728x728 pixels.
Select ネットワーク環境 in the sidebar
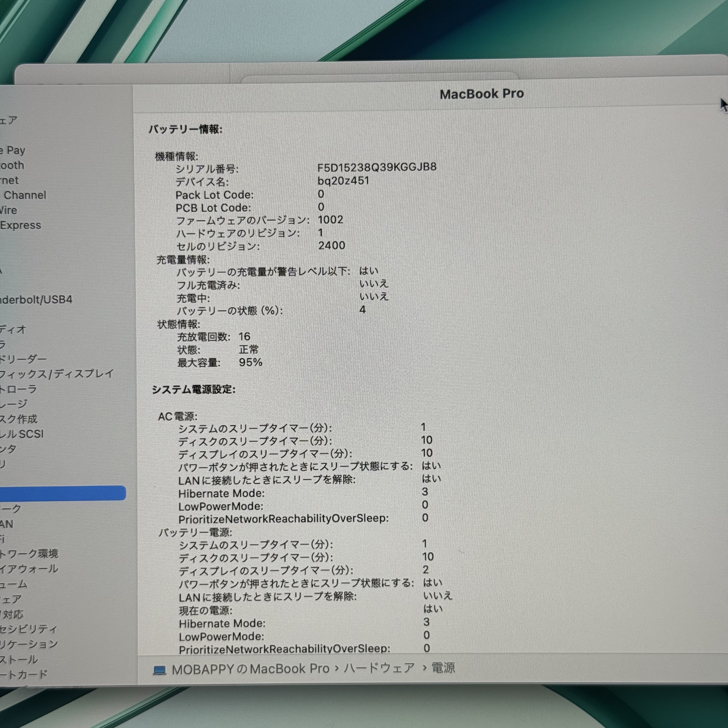29,553
